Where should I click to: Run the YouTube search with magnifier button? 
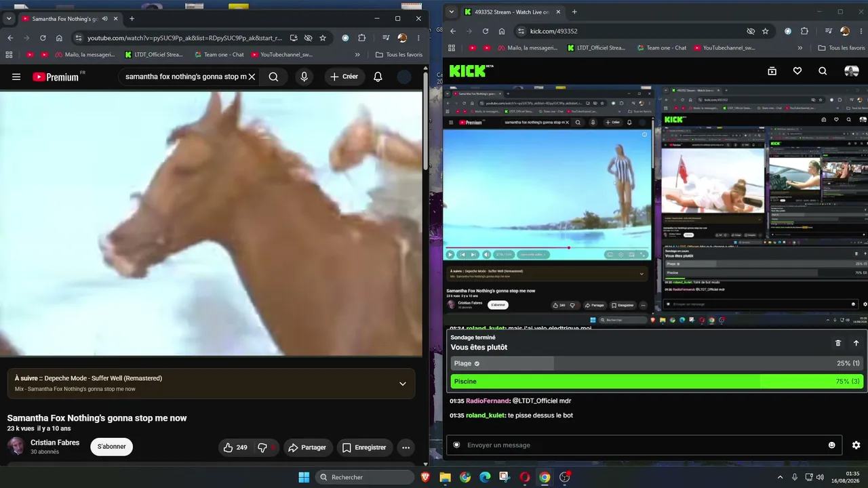click(273, 77)
